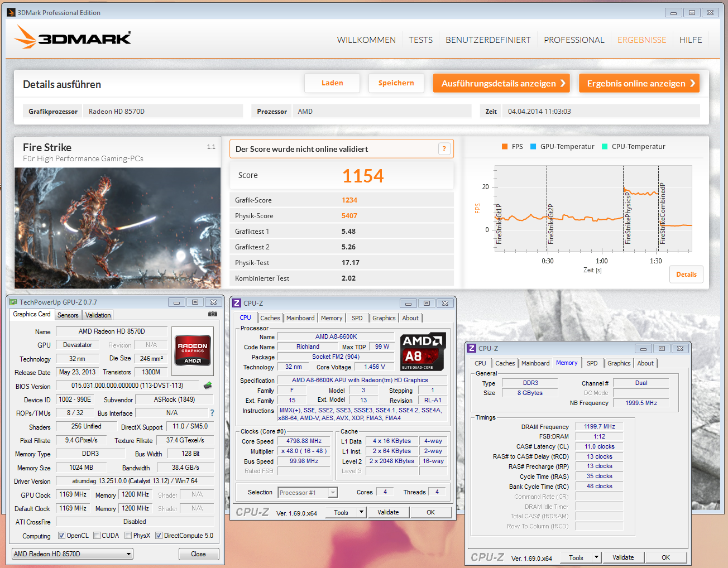The width and height of the screenshot is (728, 568).
Task: Click the Radeon Graphics logo in GPU-Z
Action: coord(193,350)
